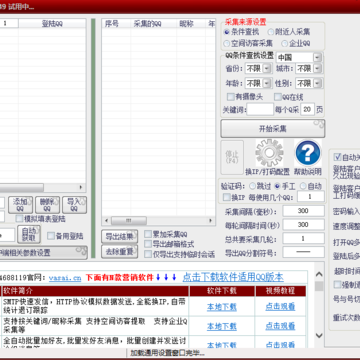Tick the 导出邮箱格式 checkbox

pyautogui.click(x=148, y=244)
